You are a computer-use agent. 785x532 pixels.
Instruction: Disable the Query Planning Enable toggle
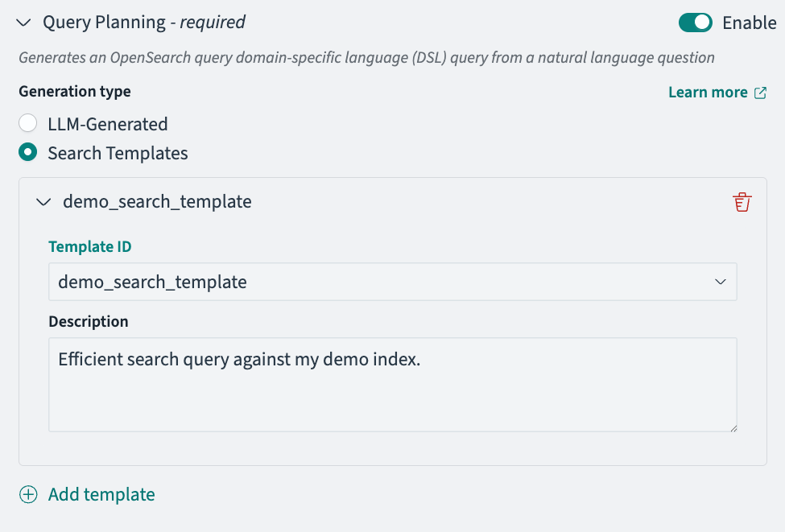tap(696, 23)
